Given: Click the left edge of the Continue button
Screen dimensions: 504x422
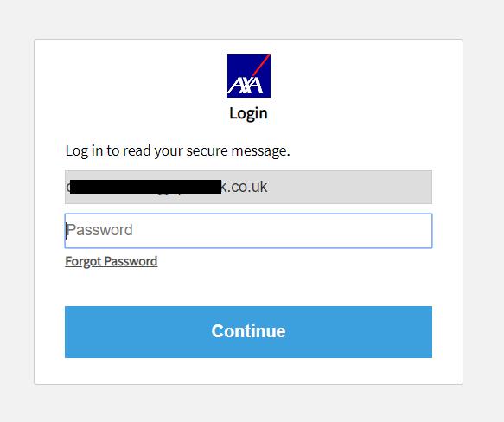Looking at the screenshot, I should [x=74, y=331].
